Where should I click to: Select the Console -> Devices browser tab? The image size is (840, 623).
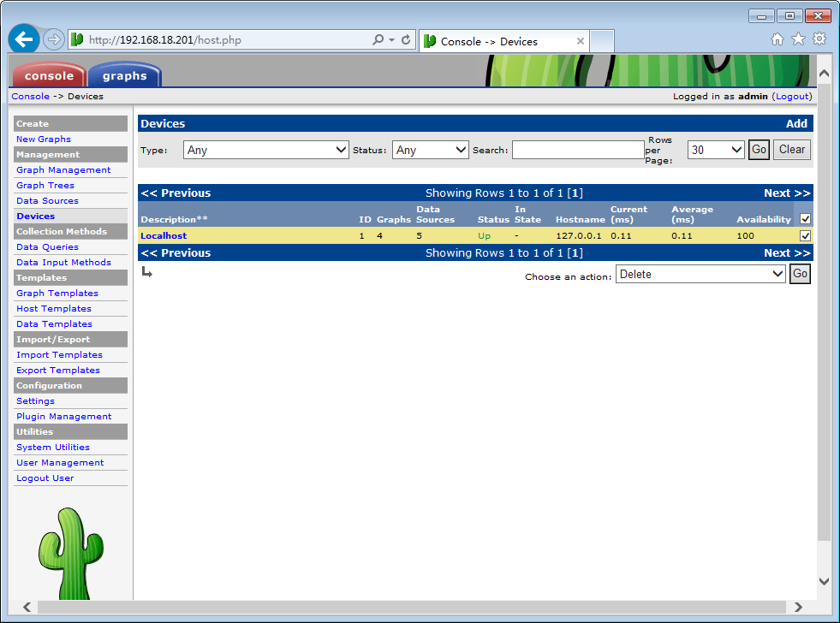504,41
